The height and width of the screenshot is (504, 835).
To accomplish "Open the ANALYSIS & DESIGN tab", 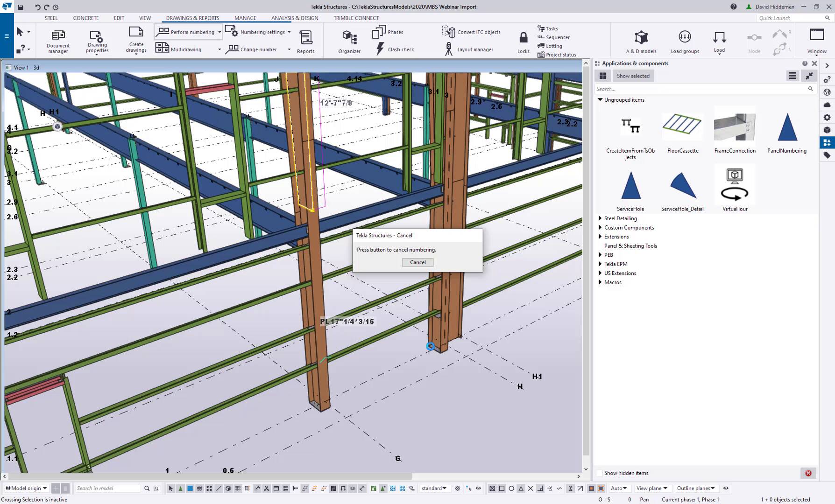I will point(295,18).
